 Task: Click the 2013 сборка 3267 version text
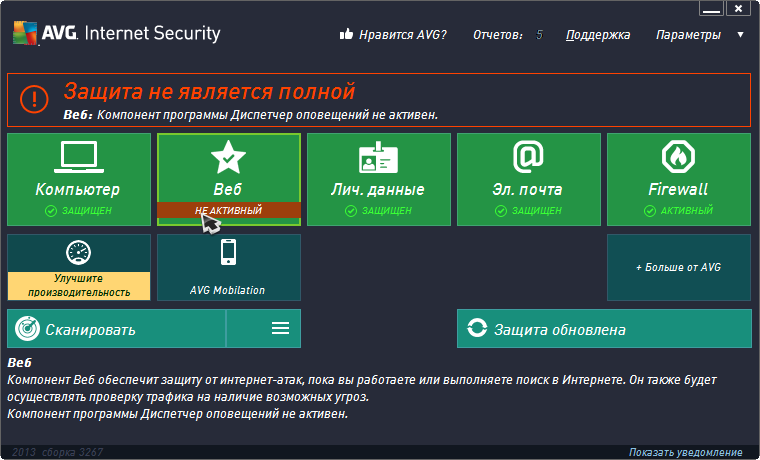(58, 452)
